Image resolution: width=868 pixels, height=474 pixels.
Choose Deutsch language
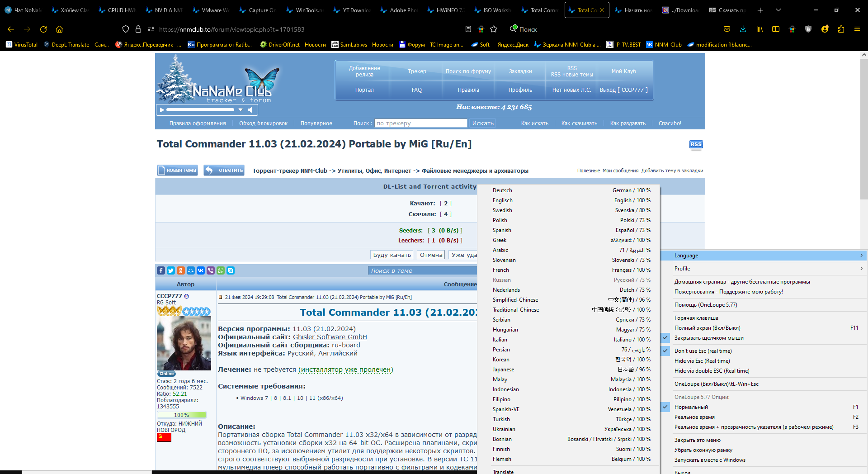click(569, 190)
